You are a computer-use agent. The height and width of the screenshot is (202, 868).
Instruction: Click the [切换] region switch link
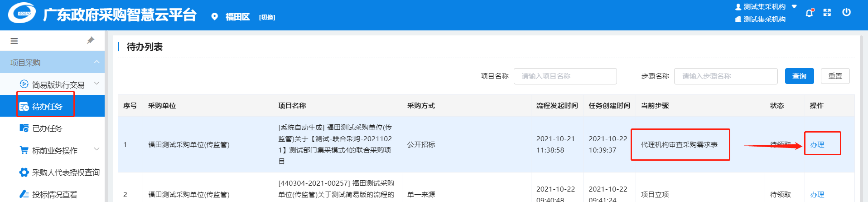click(267, 17)
